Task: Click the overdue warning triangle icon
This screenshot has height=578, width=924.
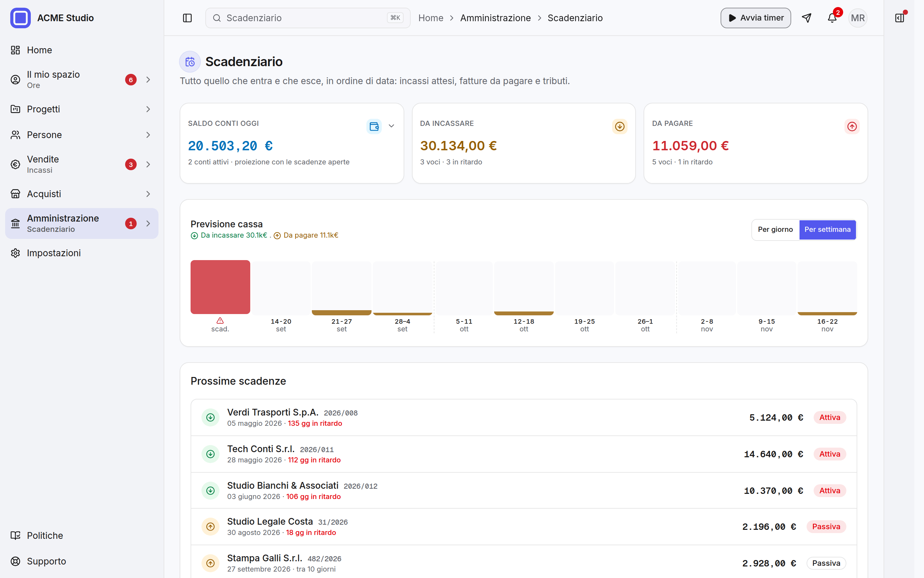Action: (220, 320)
